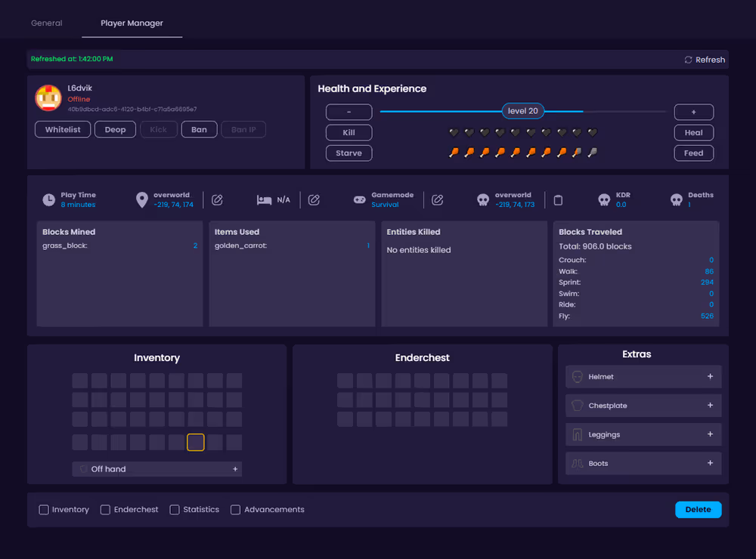This screenshot has width=756, height=559.
Task: Tick the Advancements checkbox
Action: (x=235, y=510)
